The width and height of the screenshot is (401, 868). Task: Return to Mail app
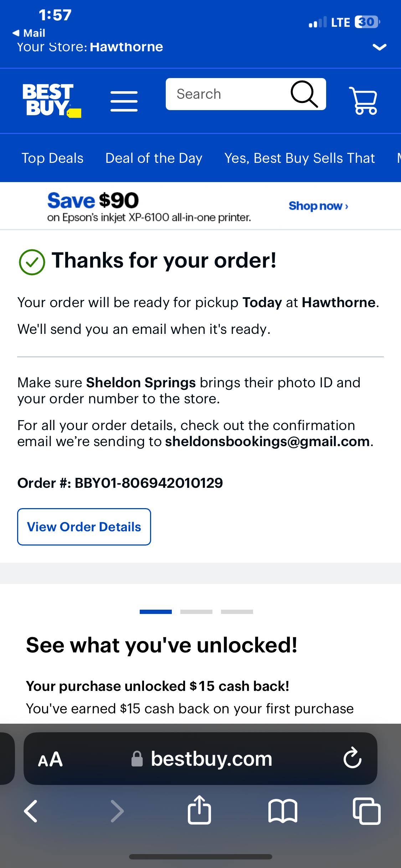point(29,33)
